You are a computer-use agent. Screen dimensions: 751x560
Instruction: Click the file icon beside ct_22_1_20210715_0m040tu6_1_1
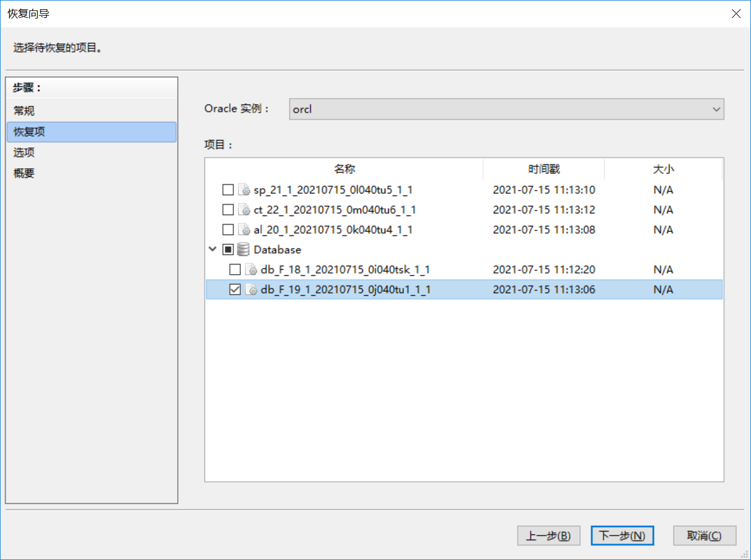point(244,210)
